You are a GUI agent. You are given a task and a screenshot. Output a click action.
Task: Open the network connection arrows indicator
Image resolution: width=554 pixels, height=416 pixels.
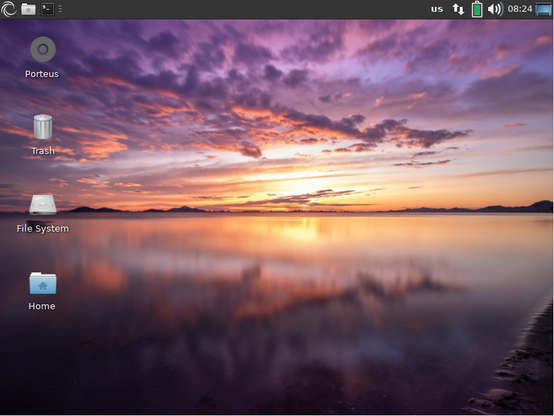458,9
